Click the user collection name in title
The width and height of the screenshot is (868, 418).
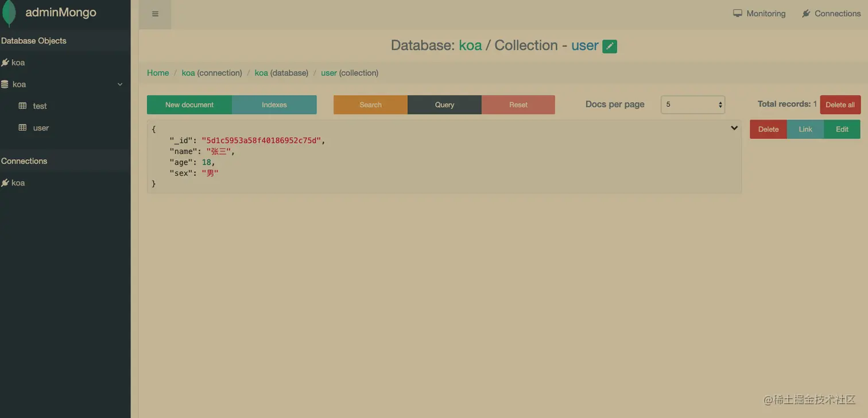click(585, 45)
